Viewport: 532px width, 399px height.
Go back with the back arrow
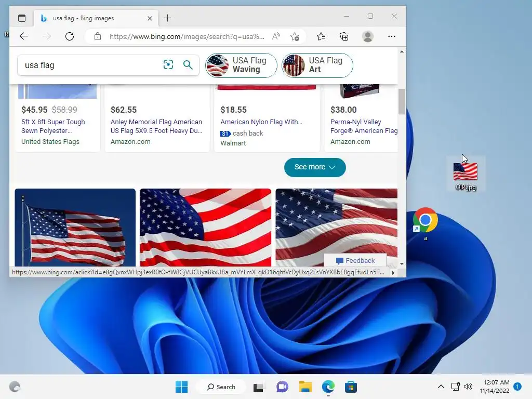(24, 36)
